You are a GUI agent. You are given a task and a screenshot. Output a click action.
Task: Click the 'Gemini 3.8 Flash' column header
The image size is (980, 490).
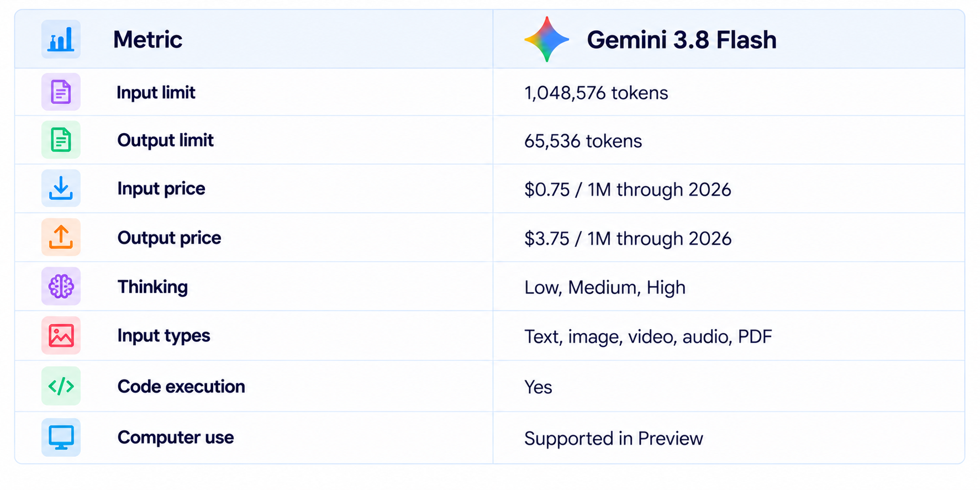[x=682, y=40]
